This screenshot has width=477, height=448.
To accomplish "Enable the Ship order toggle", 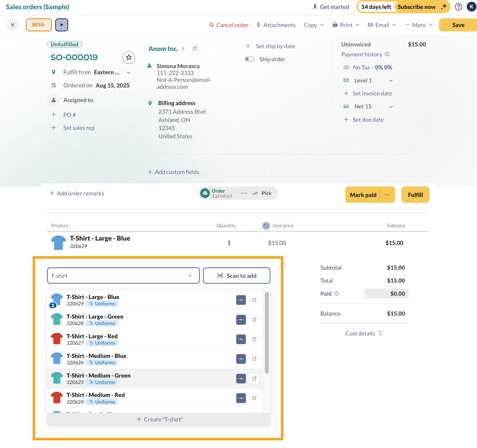I will coord(249,59).
